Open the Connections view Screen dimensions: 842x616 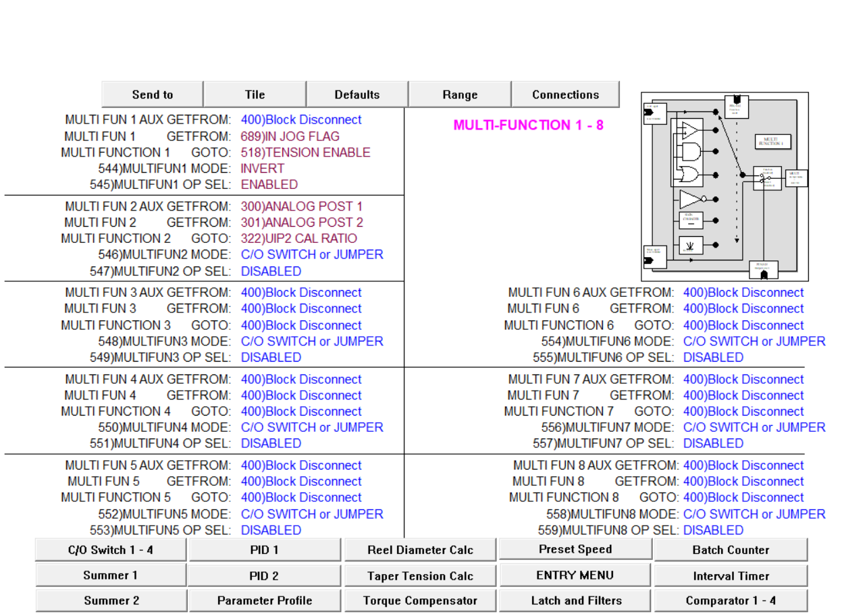coord(565,94)
